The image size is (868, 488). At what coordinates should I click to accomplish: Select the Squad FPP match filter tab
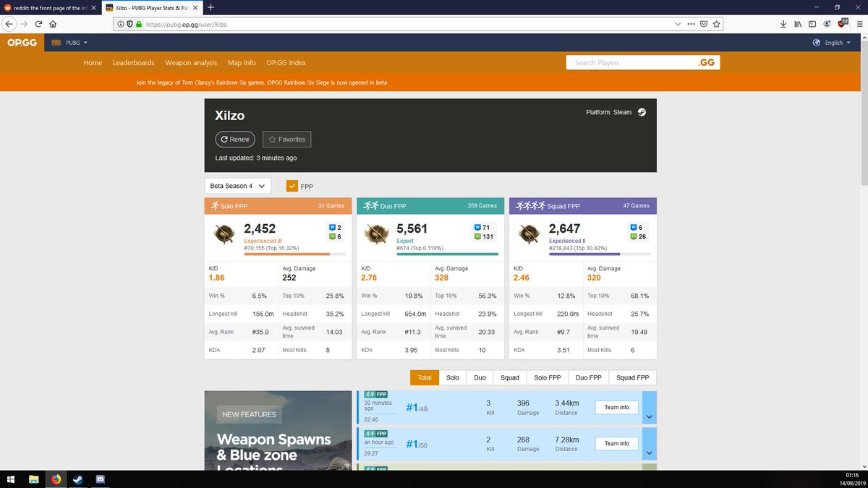(x=633, y=377)
